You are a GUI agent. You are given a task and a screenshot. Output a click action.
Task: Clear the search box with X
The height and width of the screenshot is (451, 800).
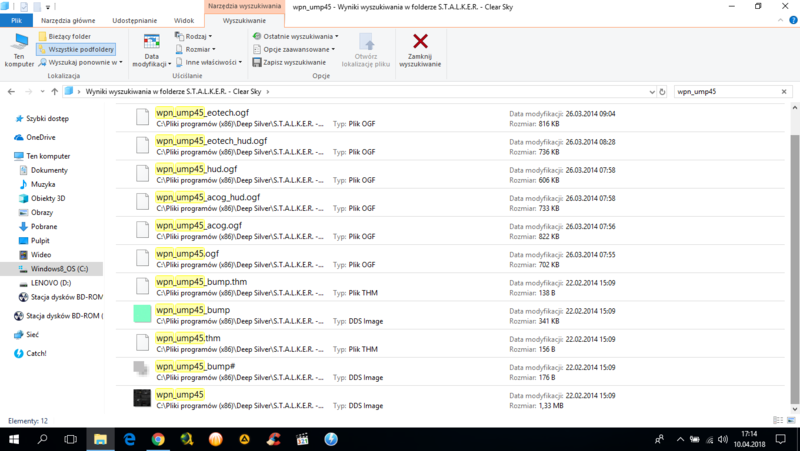point(784,92)
